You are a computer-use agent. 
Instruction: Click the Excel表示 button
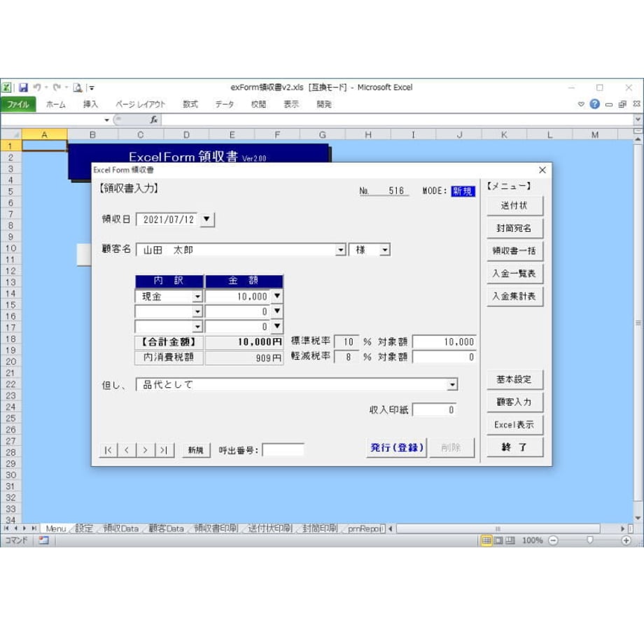click(x=515, y=425)
